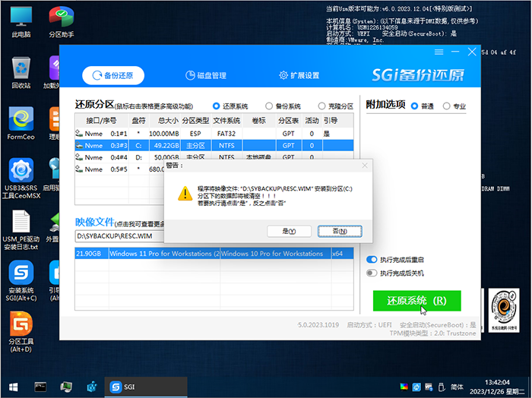Select SGI taskbar window button

146,387
